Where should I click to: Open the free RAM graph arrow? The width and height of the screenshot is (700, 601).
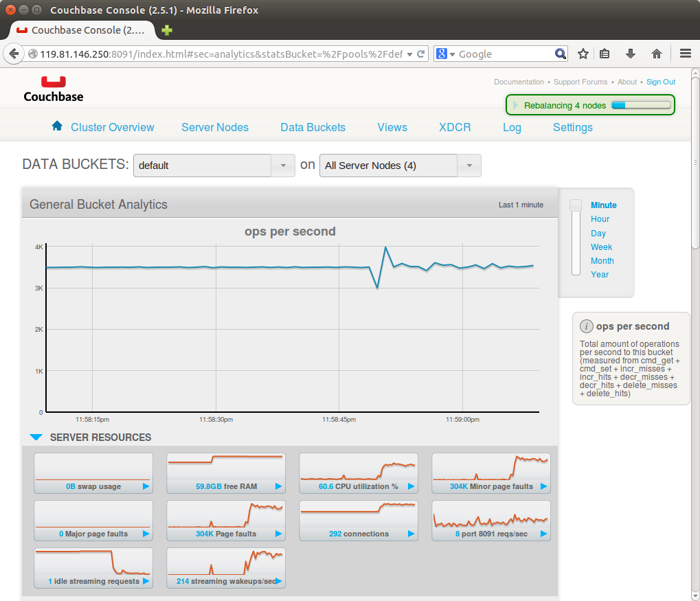click(x=278, y=486)
